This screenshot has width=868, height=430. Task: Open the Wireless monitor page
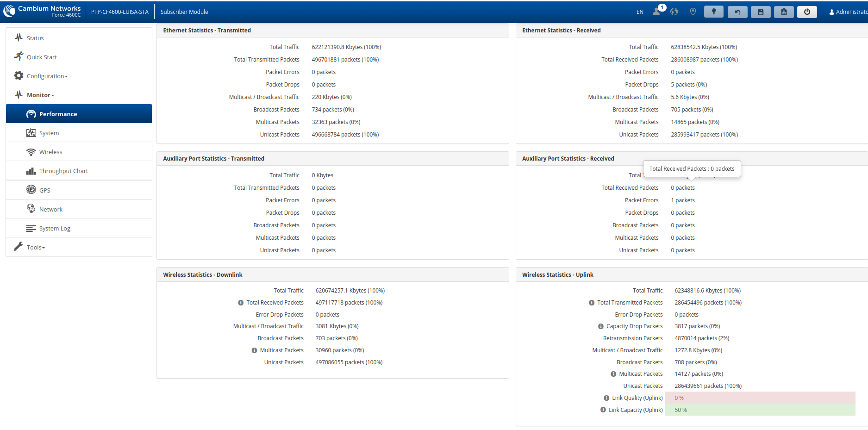point(79,152)
